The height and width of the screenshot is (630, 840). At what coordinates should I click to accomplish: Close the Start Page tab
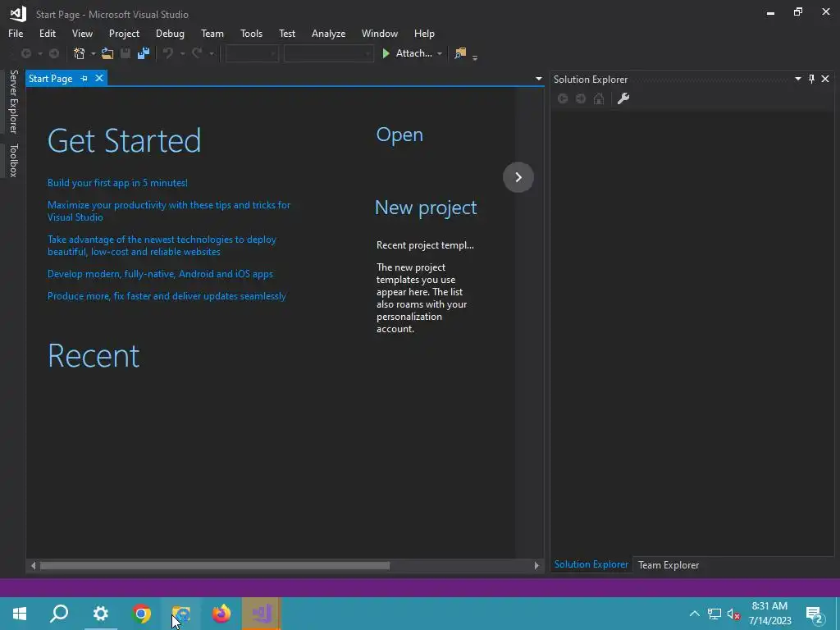pos(99,78)
